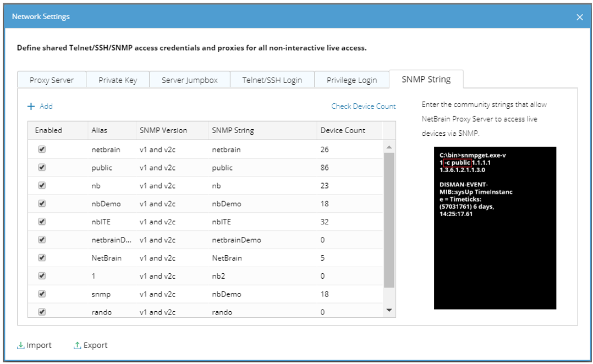Viewport: 593px width, 364px height.
Task: Click the SNMP Version column header
Action: [163, 130]
